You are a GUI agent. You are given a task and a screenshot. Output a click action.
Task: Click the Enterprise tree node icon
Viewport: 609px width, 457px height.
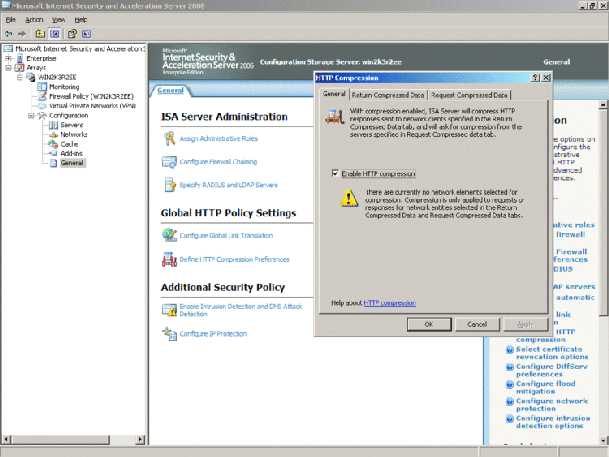(x=19, y=58)
